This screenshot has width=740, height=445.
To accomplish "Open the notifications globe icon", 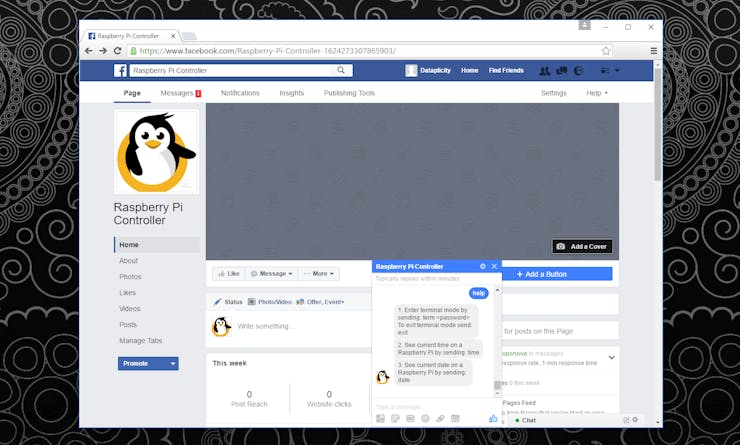I will pos(579,70).
